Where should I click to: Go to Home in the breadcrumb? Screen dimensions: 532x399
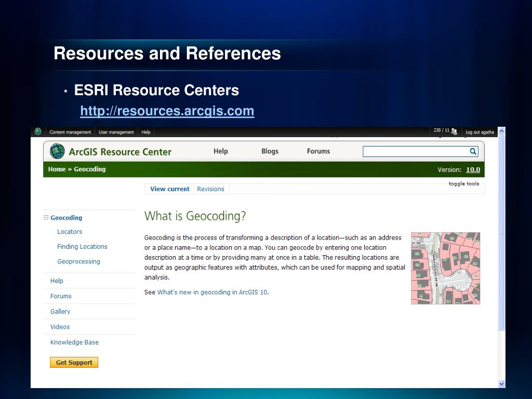[57, 169]
